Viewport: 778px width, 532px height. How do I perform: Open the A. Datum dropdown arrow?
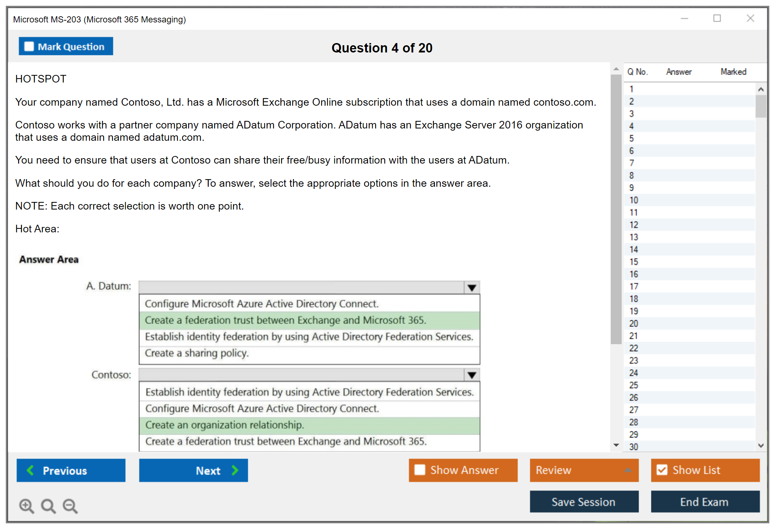[472, 288]
